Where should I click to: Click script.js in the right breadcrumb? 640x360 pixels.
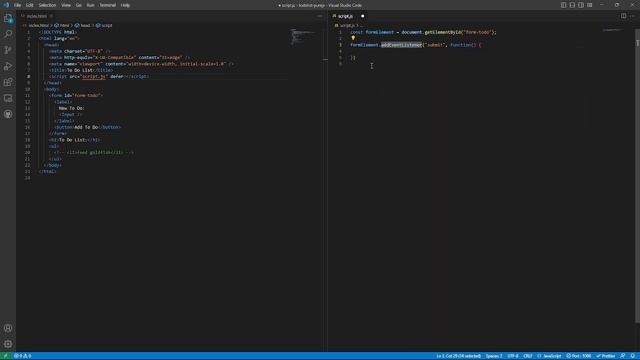347,25
